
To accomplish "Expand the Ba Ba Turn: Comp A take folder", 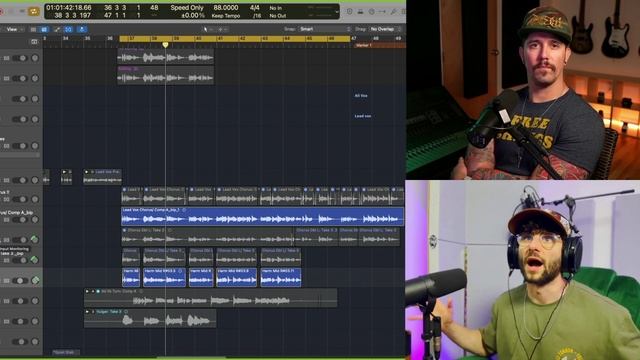I will click(87, 291).
